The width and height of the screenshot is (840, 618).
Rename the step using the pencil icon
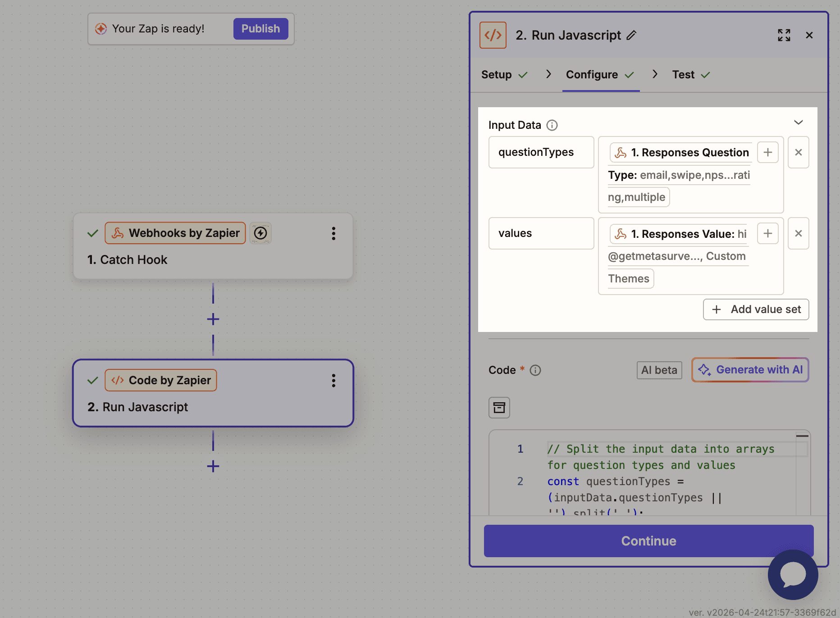coord(632,35)
